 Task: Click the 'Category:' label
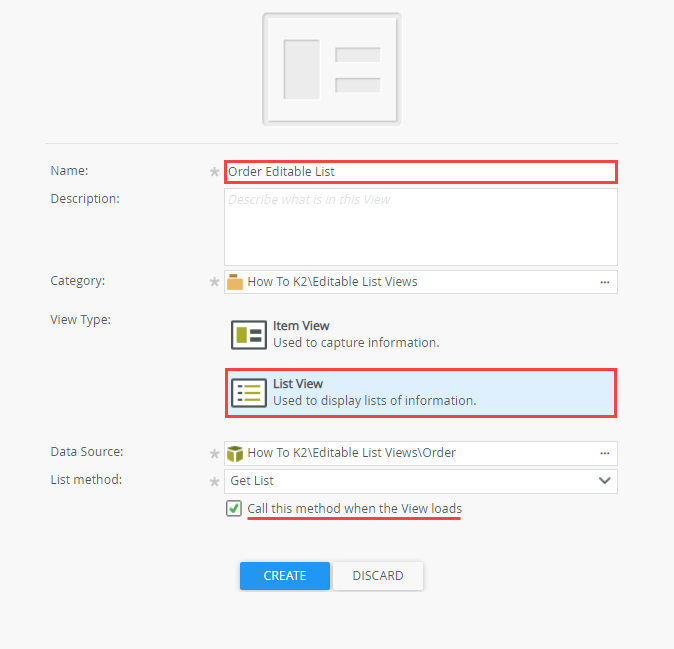coord(78,281)
